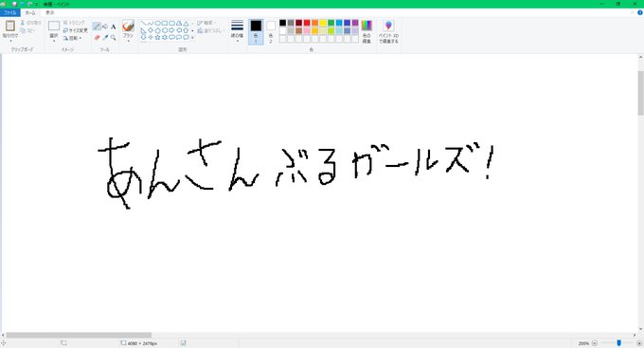The height and width of the screenshot is (348, 644).
Task: Click the zoom slider in status bar
Action: pyautogui.click(x=618, y=343)
